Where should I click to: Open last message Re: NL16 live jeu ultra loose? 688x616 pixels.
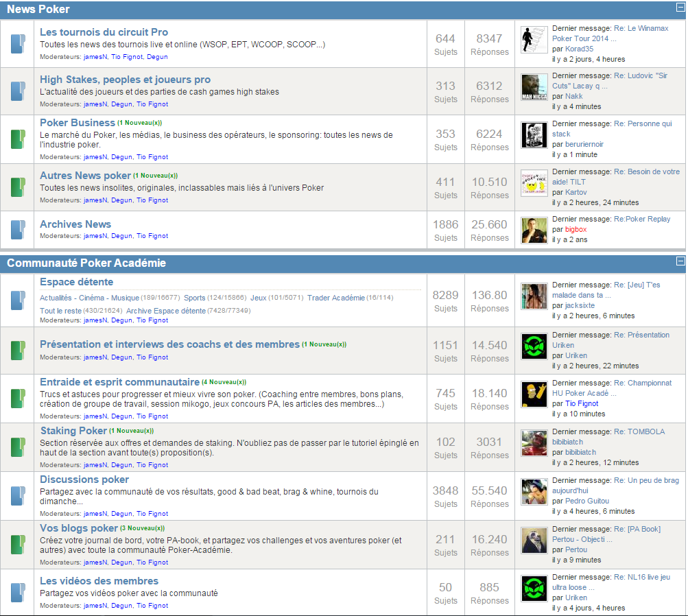pos(611,582)
